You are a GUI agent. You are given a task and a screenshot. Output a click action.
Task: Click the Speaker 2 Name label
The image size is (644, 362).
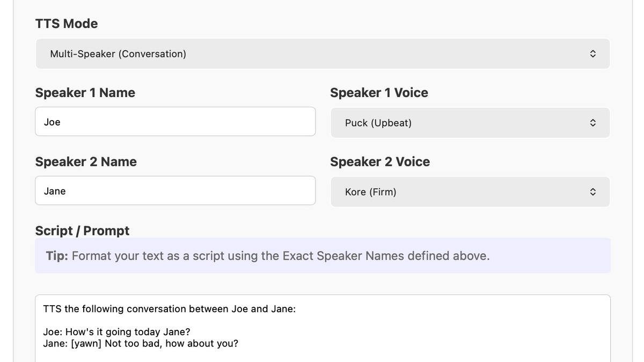[x=86, y=162]
